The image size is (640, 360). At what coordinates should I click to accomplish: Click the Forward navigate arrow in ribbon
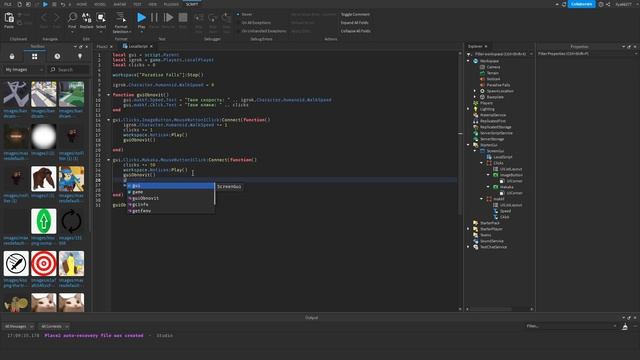point(57,18)
